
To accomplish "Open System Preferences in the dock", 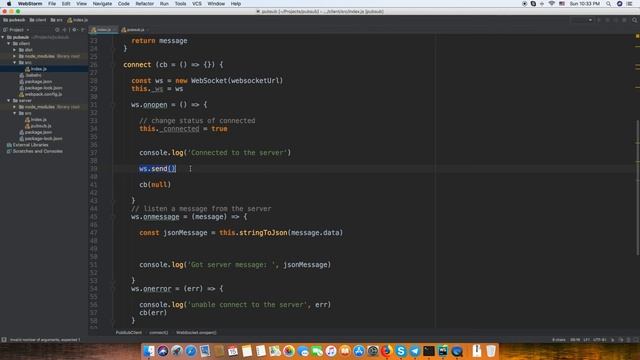I will pyautogui.click(x=373, y=351).
